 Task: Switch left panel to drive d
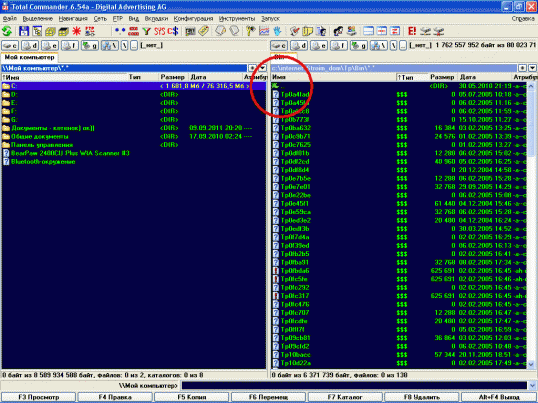coord(30,45)
